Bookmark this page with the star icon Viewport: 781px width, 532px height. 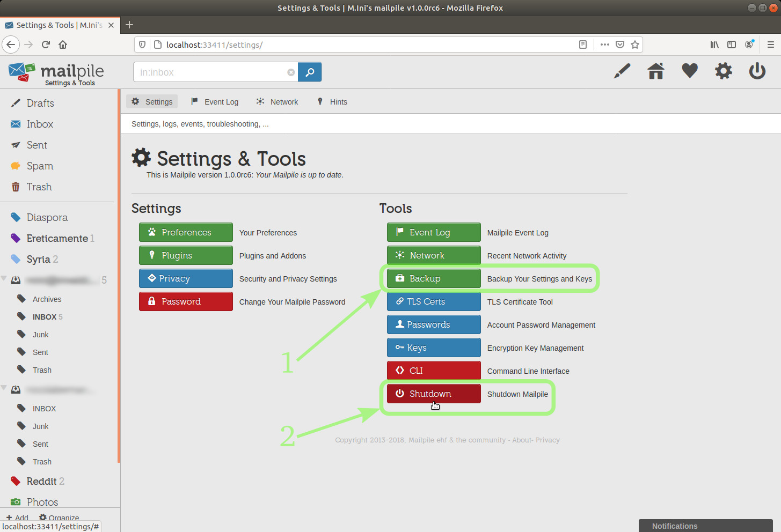click(635, 45)
